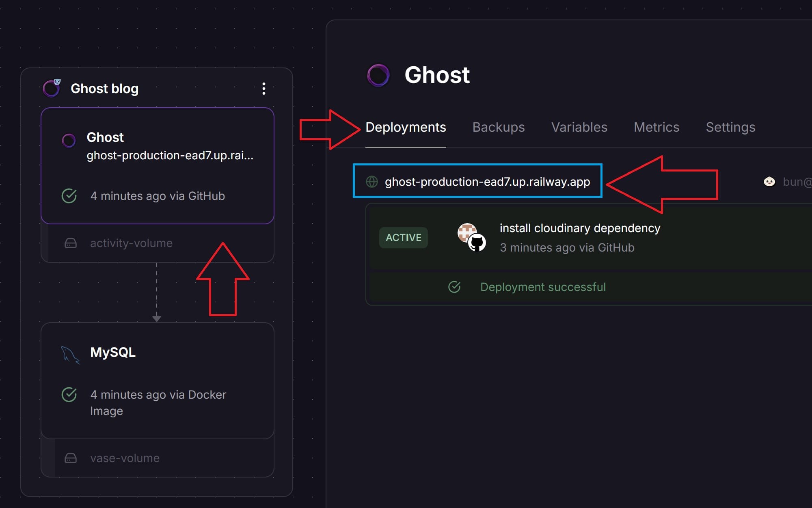Open the 'install cloudinary dependency' deployment
The width and height of the screenshot is (812, 508).
click(x=580, y=228)
